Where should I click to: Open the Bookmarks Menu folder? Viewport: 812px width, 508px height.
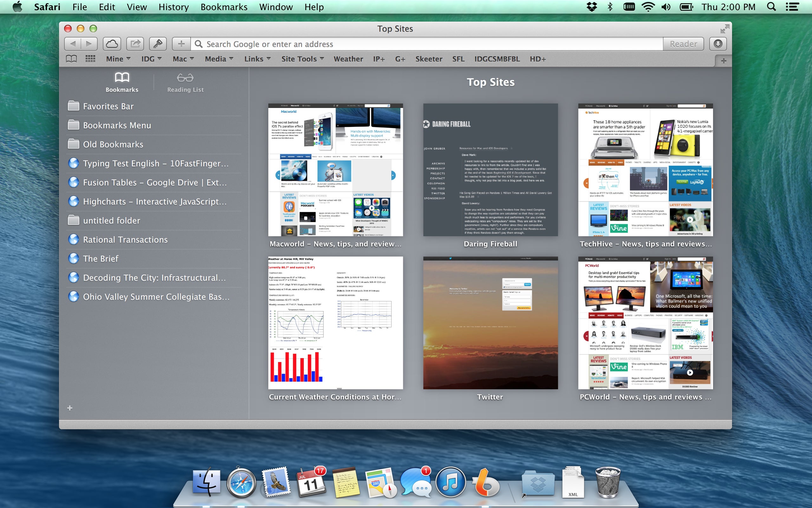click(154, 125)
